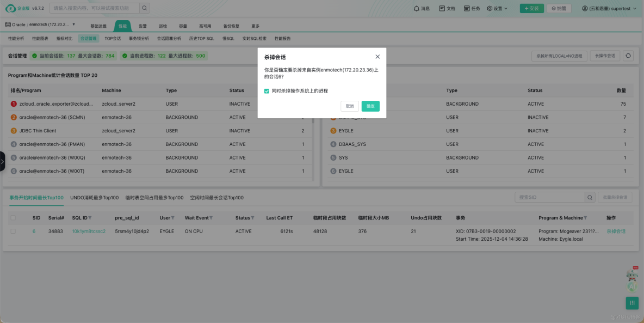Tick the select-all checkbox in table header
The image size is (644, 323).
(x=13, y=217)
